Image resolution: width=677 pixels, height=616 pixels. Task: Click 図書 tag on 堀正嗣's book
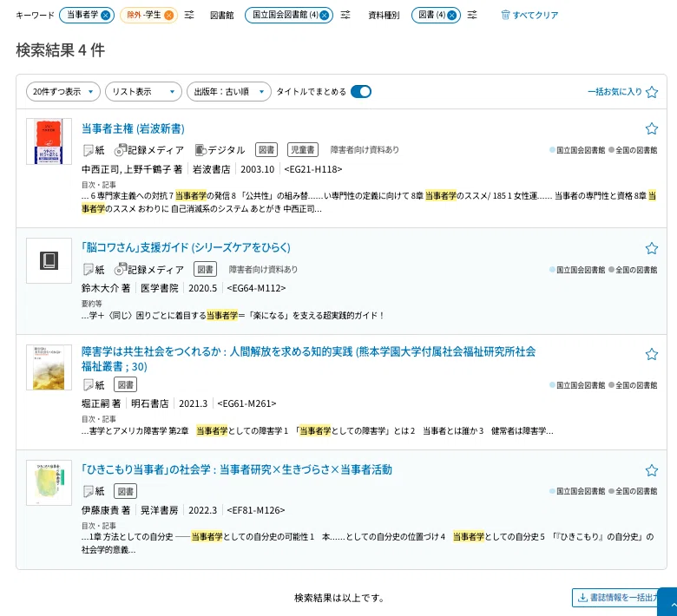click(125, 384)
